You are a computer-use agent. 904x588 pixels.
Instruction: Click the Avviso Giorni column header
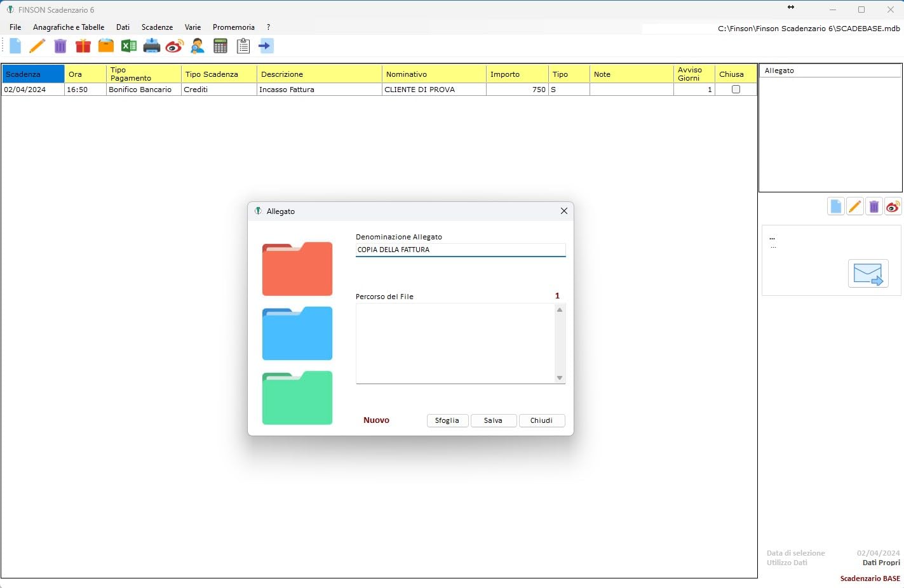coord(694,74)
